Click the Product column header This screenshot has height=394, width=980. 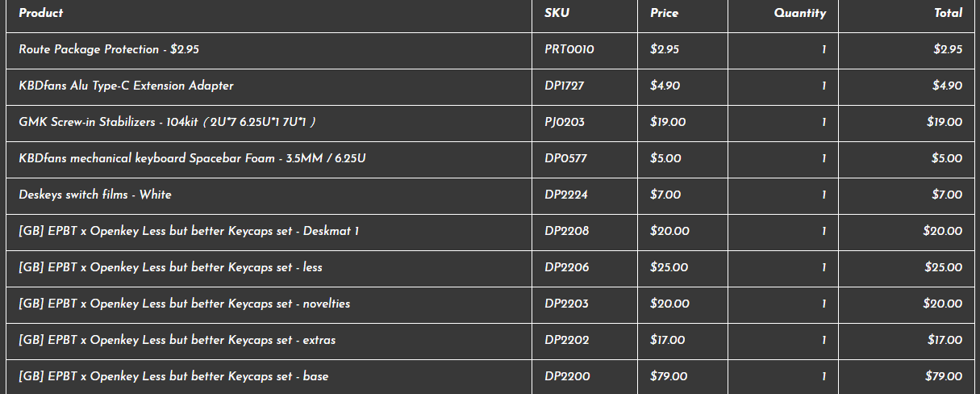point(41,13)
